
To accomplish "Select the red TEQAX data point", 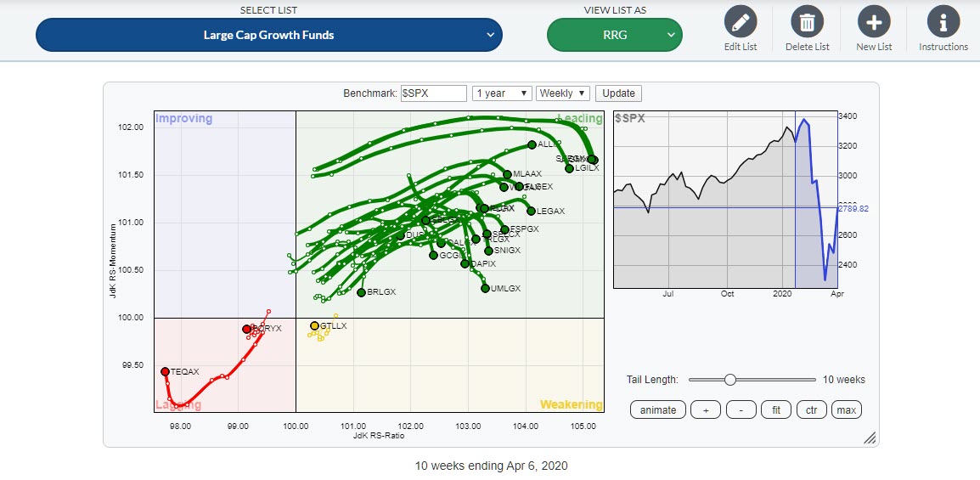I will click(x=166, y=371).
